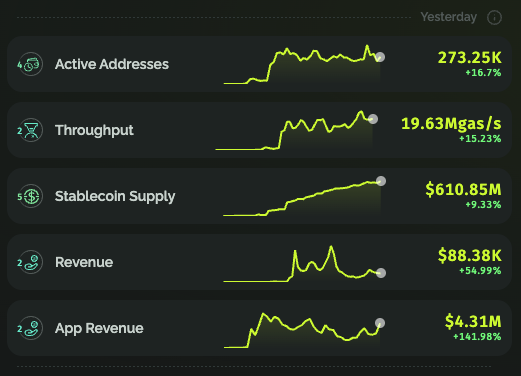Click the Stablecoin Supply sparkline end marker
This screenshot has height=376, width=521.
point(381,181)
